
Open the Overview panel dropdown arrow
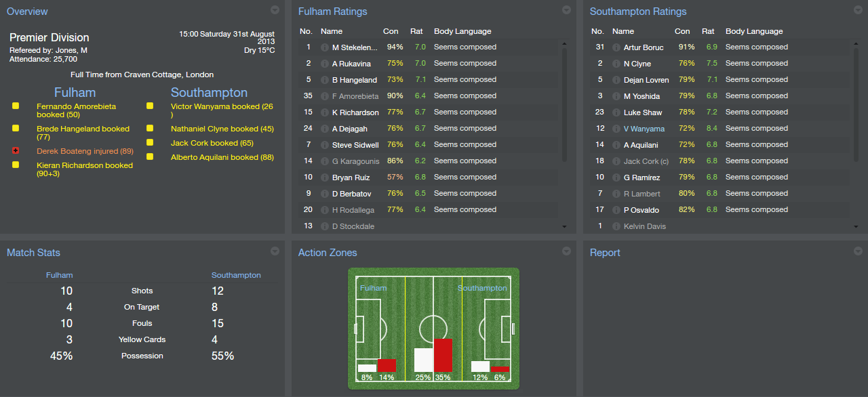click(275, 10)
